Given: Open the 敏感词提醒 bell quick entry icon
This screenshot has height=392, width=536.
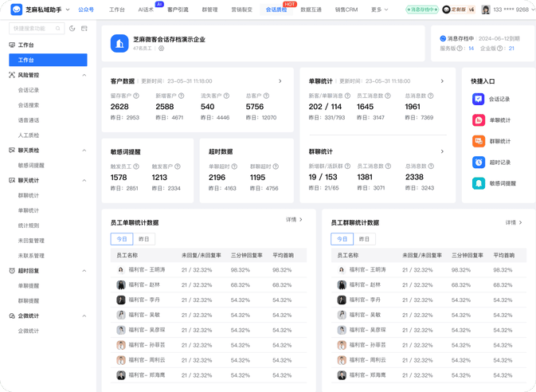Looking at the screenshot, I should coord(479,183).
